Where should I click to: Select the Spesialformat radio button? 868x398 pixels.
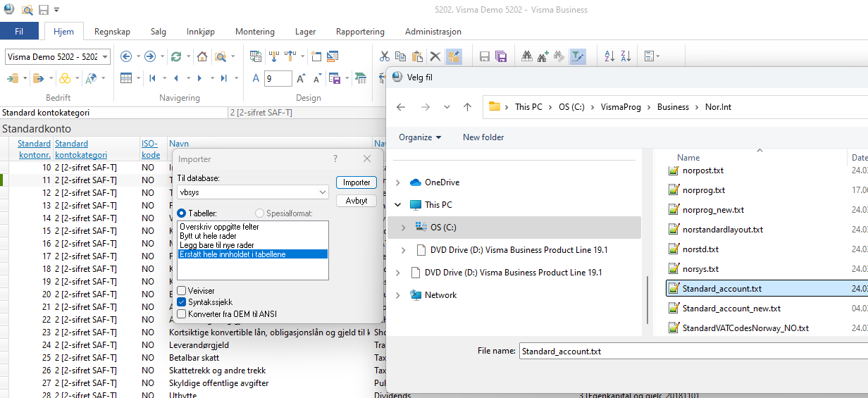click(x=260, y=213)
